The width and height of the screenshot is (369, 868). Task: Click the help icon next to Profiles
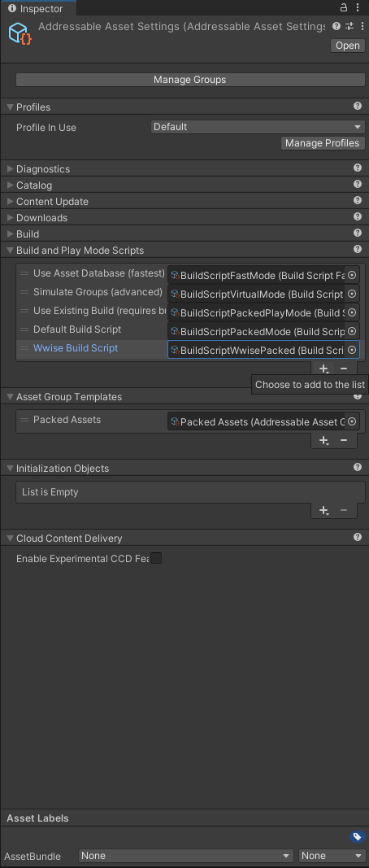tap(358, 107)
